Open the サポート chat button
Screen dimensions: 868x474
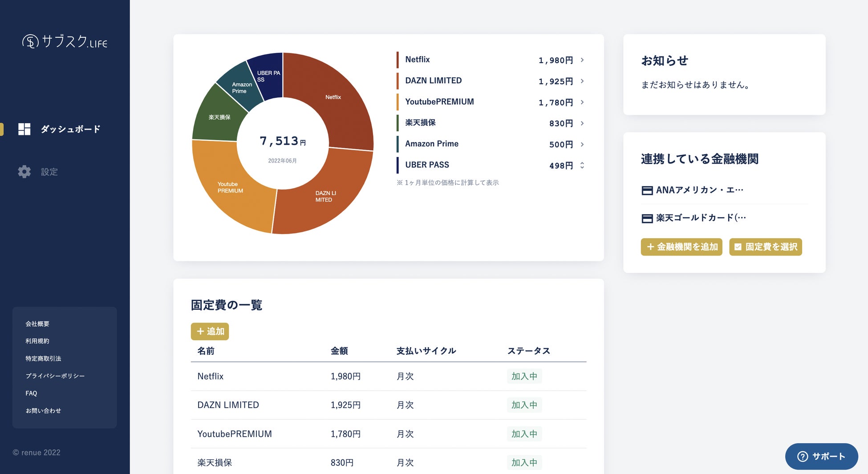click(x=821, y=456)
